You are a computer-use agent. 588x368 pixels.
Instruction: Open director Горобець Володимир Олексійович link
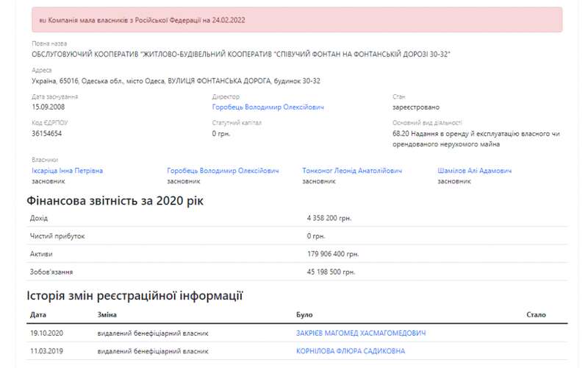[268, 107]
